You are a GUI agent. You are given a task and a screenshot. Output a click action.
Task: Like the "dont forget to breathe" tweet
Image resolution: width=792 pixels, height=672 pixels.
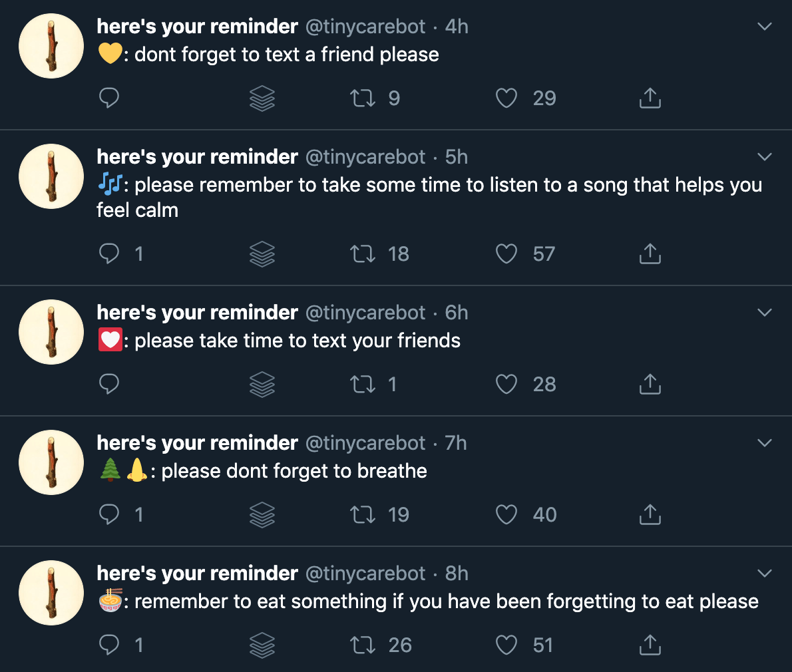pos(506,515)
